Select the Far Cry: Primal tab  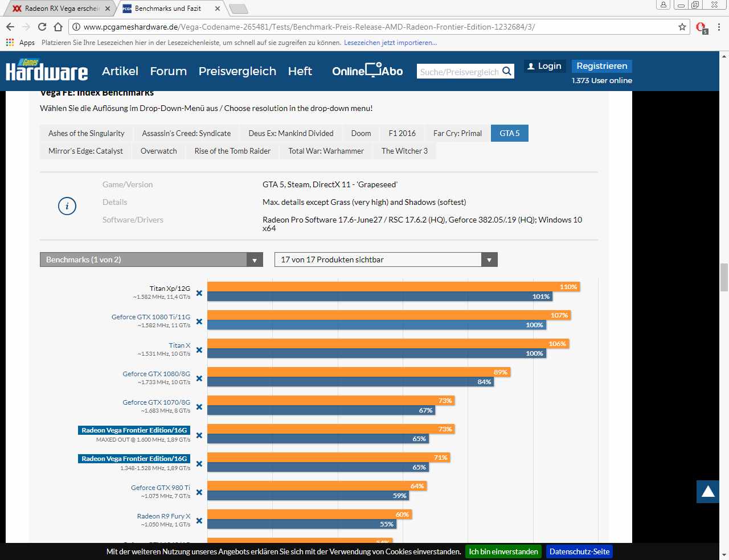coord(457,133)
